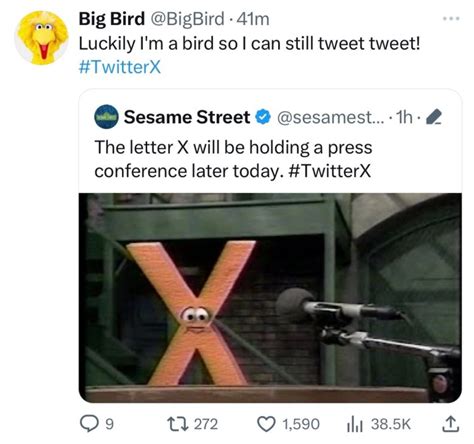Open the quoted tweet text about letter X
474x444 pixels.
pyautogui.click(x=233, y=159)
